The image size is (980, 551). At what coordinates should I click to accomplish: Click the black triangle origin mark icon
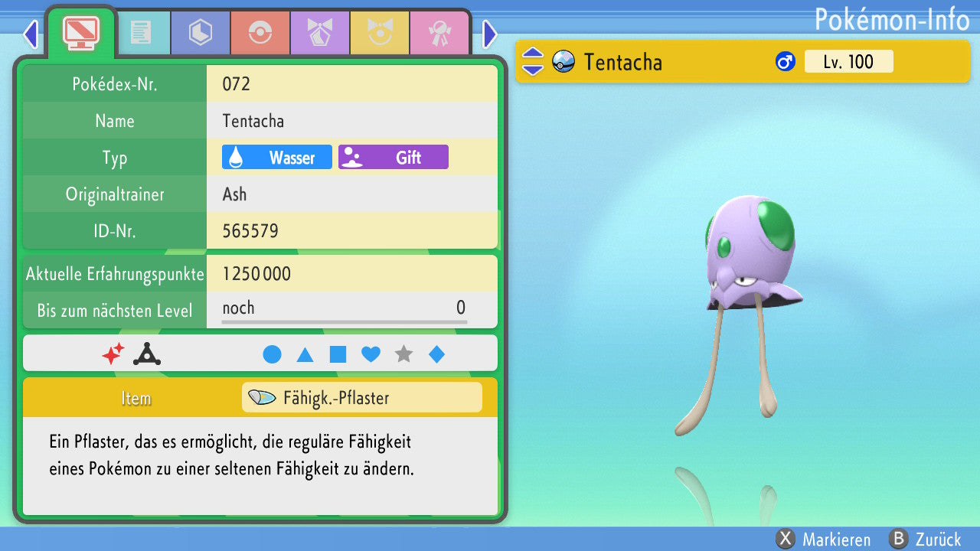[146, 354]
